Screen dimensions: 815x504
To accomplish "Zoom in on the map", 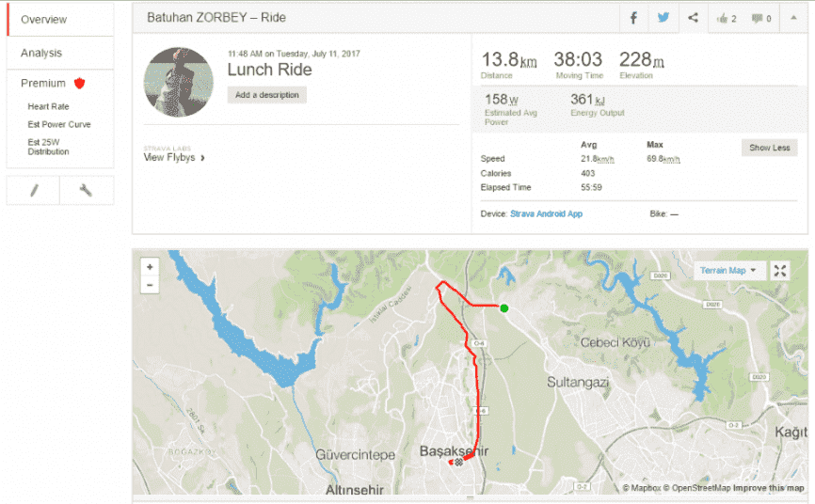I will pyautogui.click(x=150, y=267).
